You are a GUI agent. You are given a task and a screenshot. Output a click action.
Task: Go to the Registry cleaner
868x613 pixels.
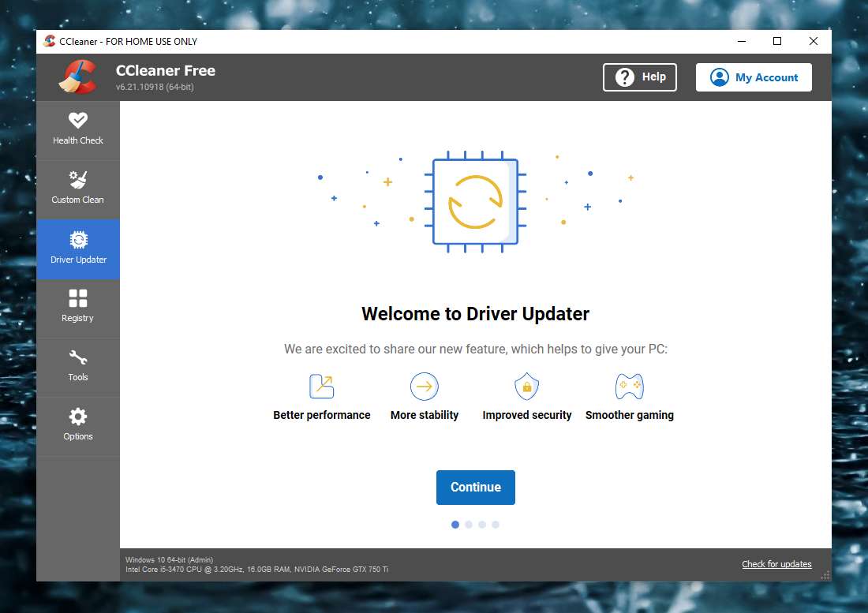[x=78, y=308]
